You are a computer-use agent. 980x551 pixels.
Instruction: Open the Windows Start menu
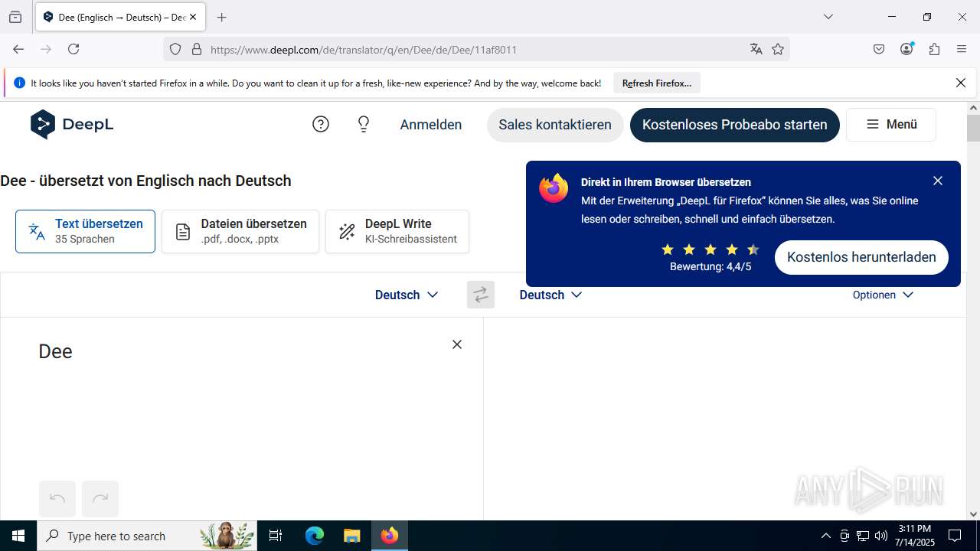(18, 536)
